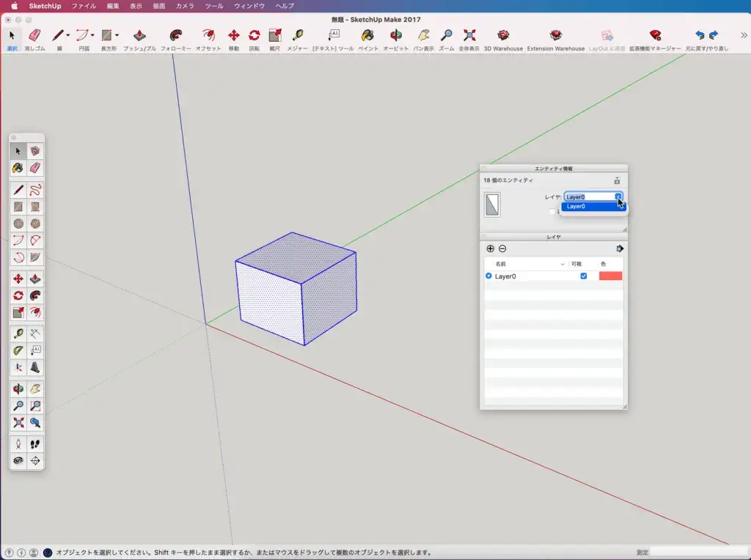The image size is (751, 560).
Task: Open the Apple menu
Action: (x=15, y=6)
